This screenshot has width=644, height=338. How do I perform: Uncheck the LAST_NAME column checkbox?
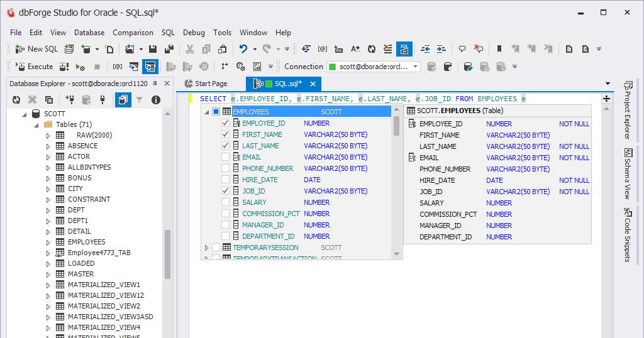coord(225,146)
